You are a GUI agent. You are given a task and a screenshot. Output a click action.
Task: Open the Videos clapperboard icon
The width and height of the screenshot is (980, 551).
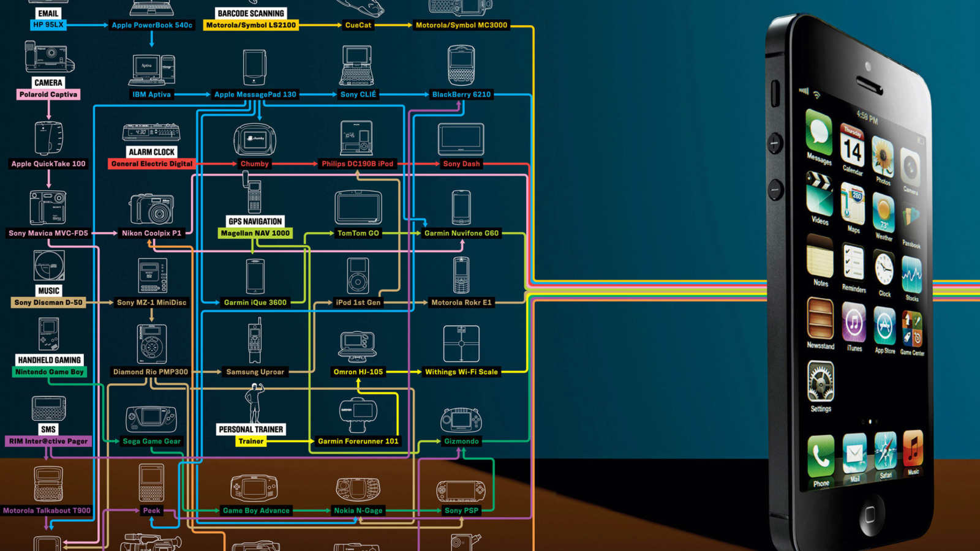point(819,193)
